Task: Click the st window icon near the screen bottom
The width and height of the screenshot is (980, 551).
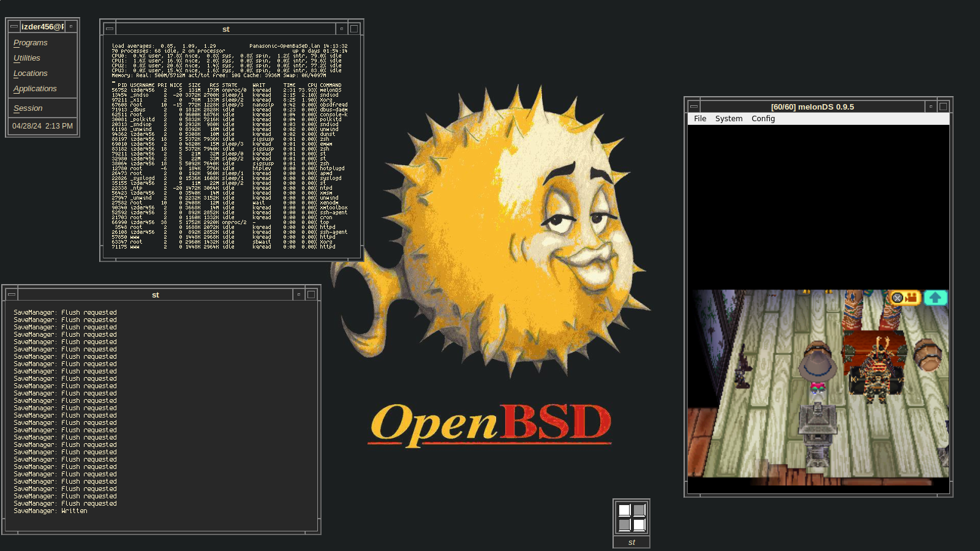Action: point(631,517)
